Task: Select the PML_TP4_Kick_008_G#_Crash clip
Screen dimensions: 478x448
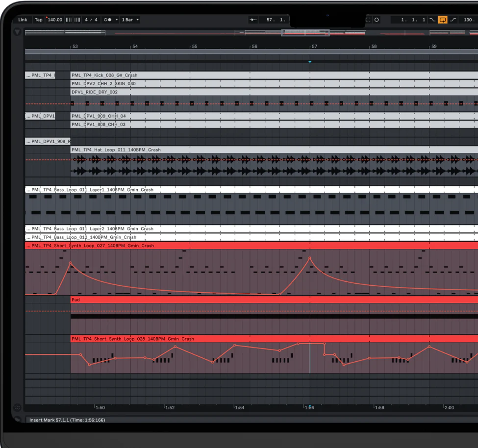Action: tap(274, 75)
